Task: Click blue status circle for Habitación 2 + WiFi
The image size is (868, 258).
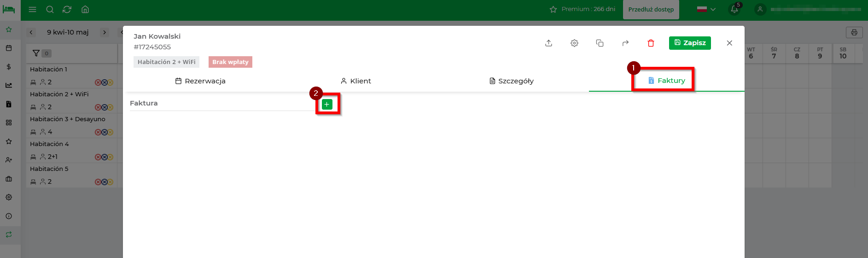Action: pyautogui.click(x=104, y=107)
